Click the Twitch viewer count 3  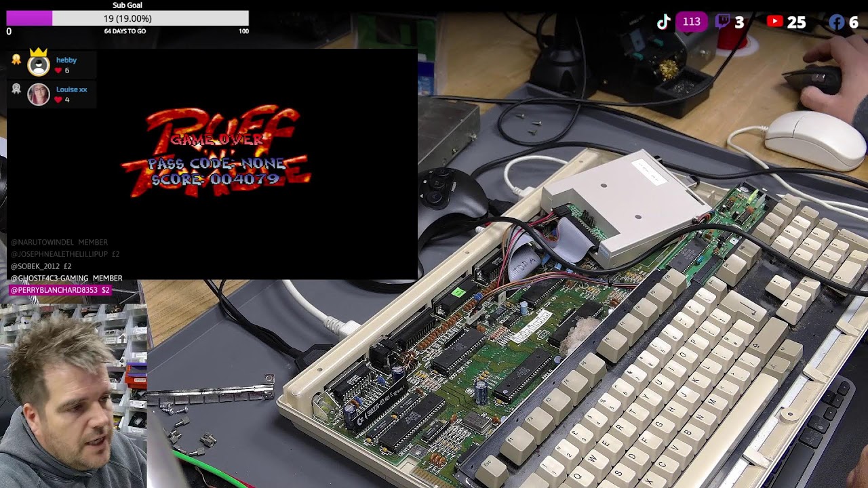coord(739,22)
